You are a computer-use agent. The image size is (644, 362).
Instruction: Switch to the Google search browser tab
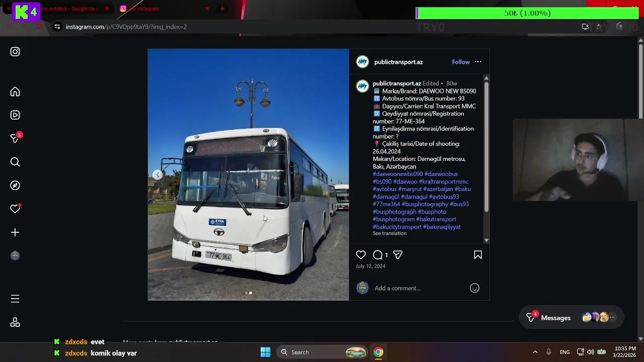(x=68, y=9)
